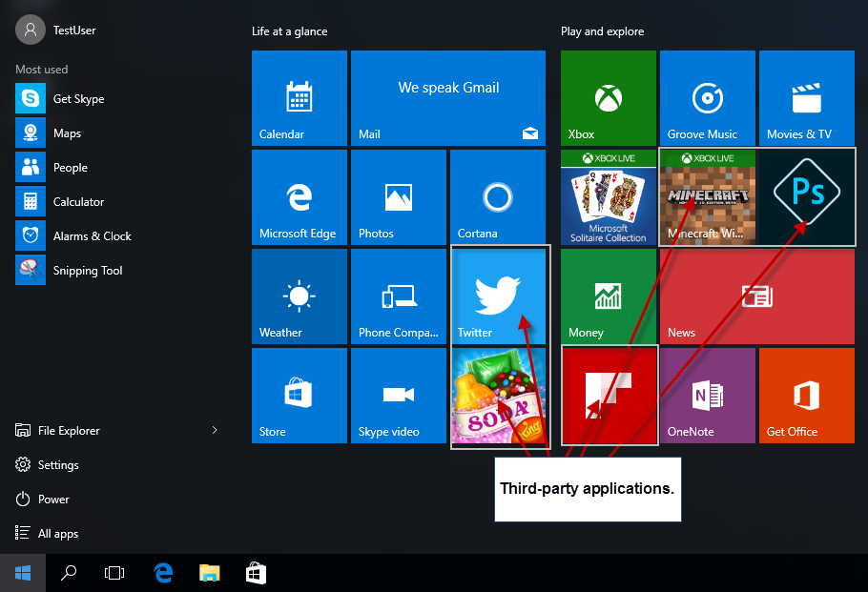
Task: Launch the Flipboard tile
Action: tap(608, 395)
